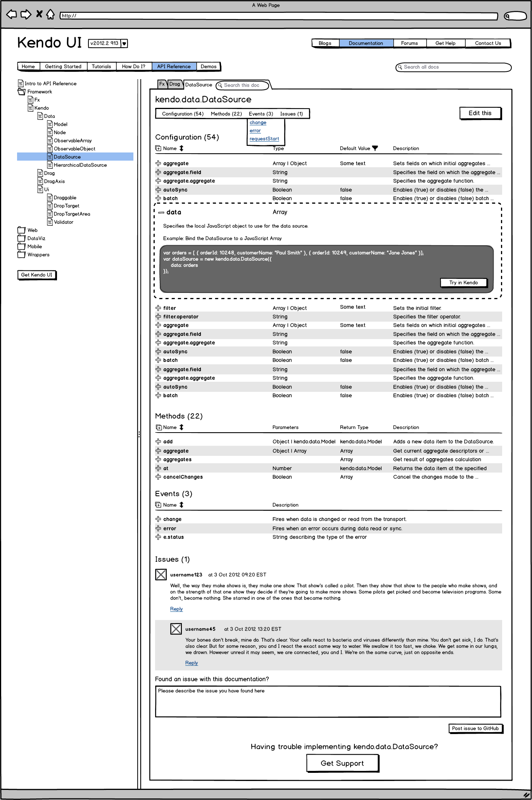This screenshot has width=532, height=800.
Task: Click the Get Kendo UI button
Action: (36, 275)
